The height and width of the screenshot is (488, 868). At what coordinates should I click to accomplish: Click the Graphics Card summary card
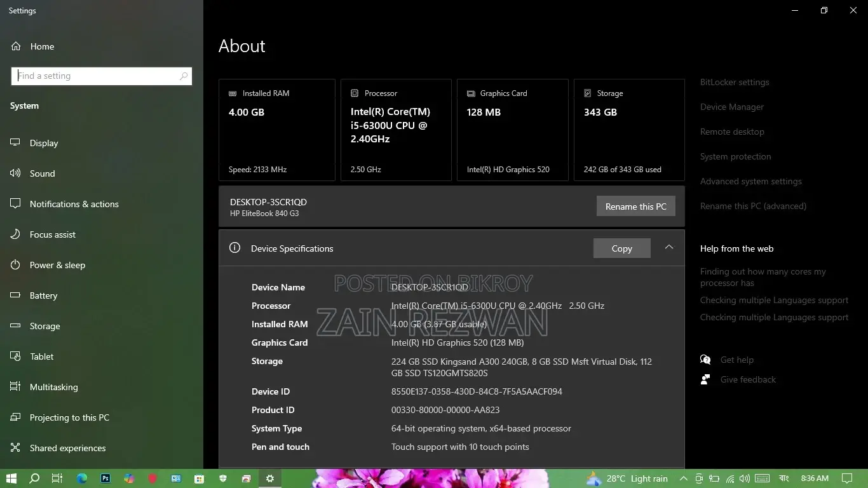coord(512,130)
